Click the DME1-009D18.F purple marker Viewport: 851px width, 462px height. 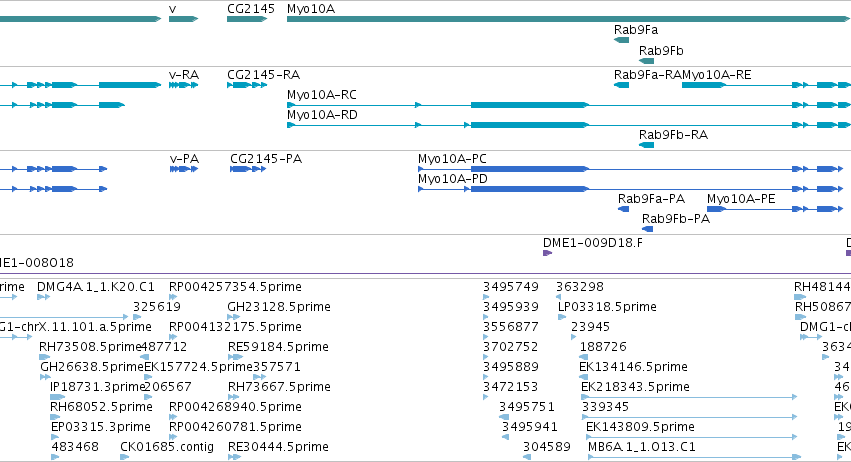point(548,253)
